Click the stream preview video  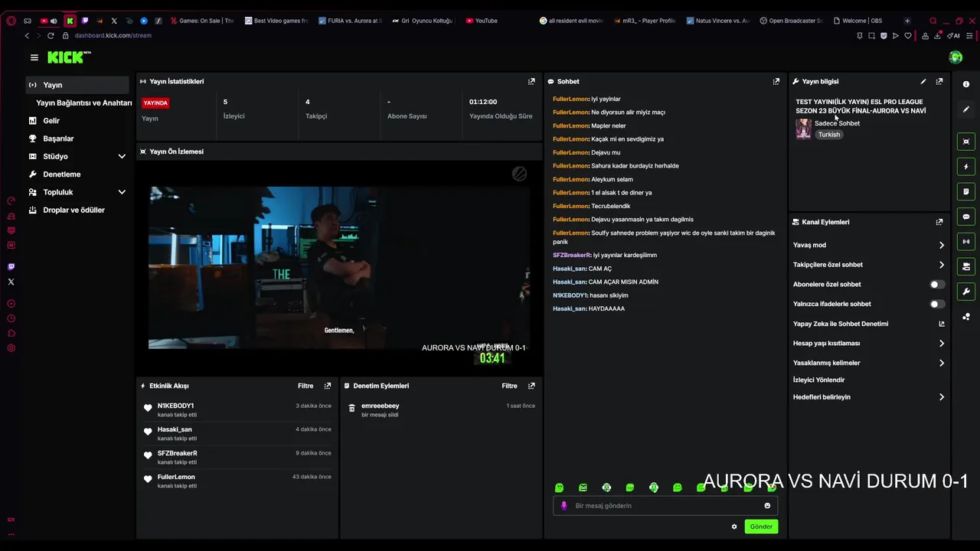click(338, 267)
